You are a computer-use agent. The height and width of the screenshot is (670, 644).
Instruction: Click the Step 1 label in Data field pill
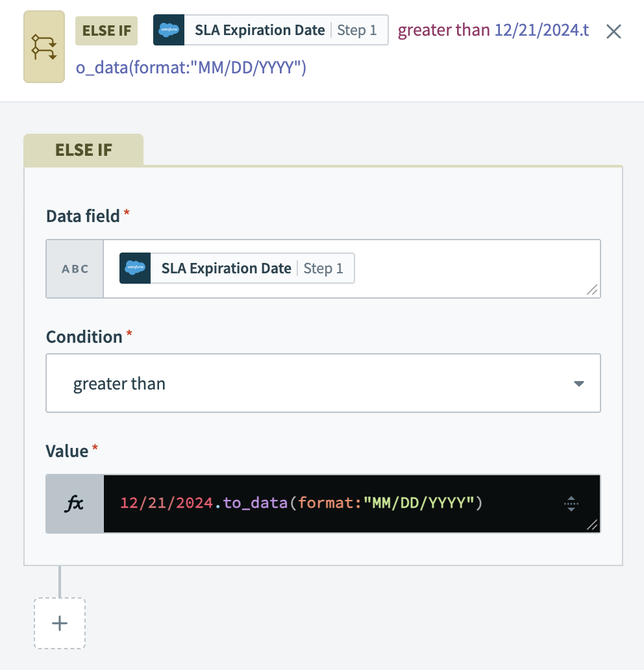323,268
